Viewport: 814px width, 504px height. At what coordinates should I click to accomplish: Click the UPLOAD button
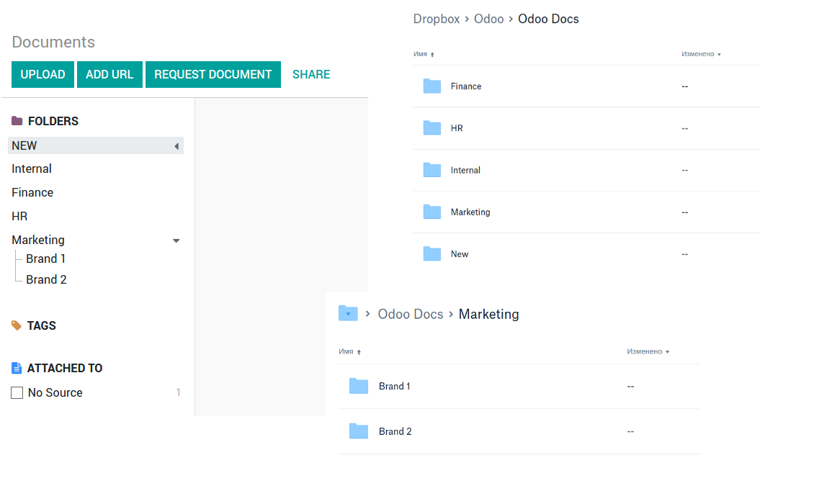click(43, 75)
